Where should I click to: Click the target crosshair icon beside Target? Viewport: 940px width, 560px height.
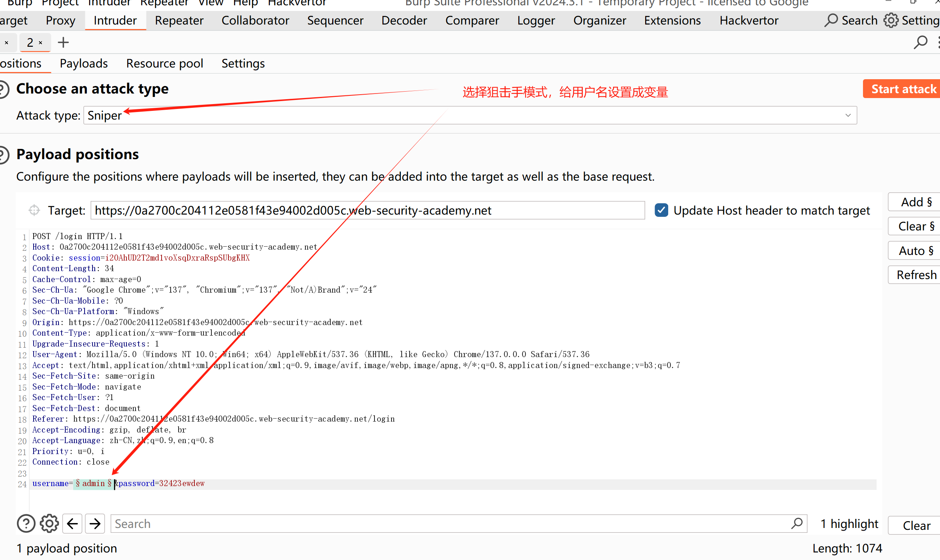[34, 210]
